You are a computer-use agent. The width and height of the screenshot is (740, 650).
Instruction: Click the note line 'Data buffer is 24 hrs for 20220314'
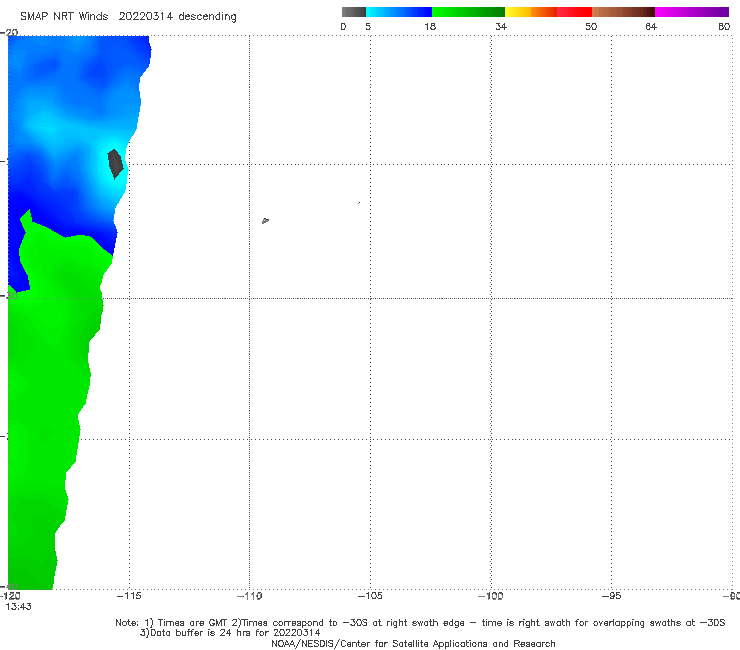pos(230,633)
